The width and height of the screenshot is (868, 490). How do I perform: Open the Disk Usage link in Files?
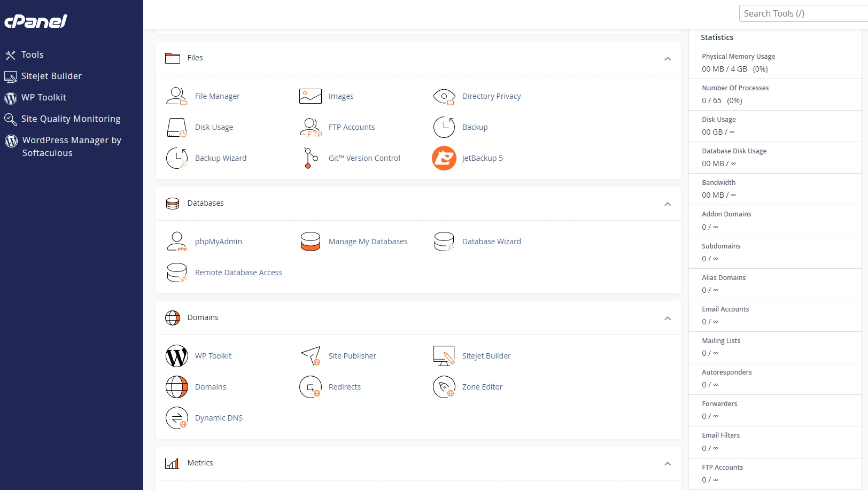point(214,127)
